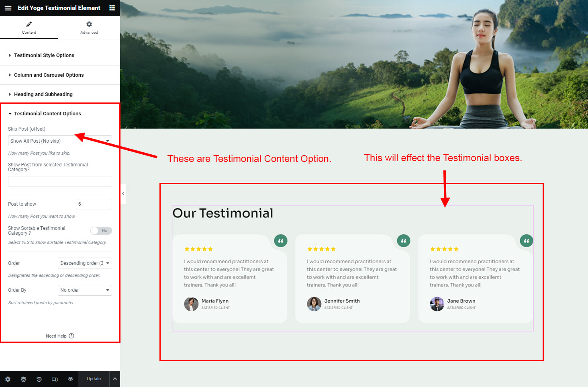Switch responsive mode icon

point(55,379)
